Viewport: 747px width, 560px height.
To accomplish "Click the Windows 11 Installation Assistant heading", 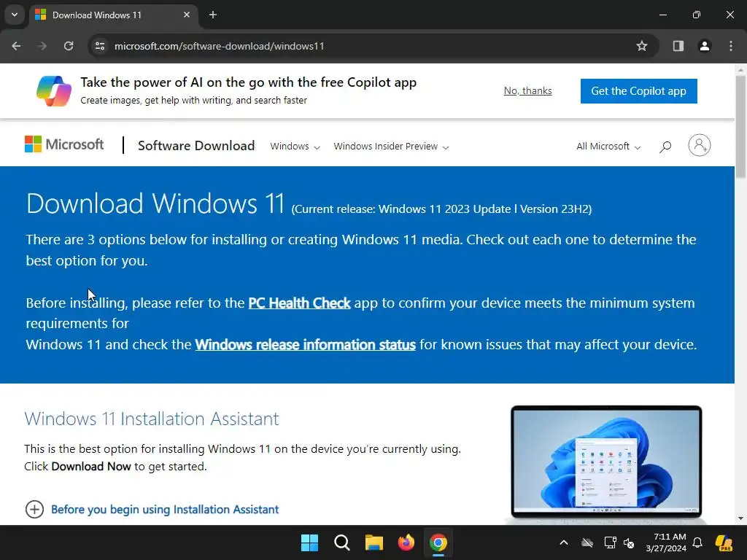I will point(152,419).
